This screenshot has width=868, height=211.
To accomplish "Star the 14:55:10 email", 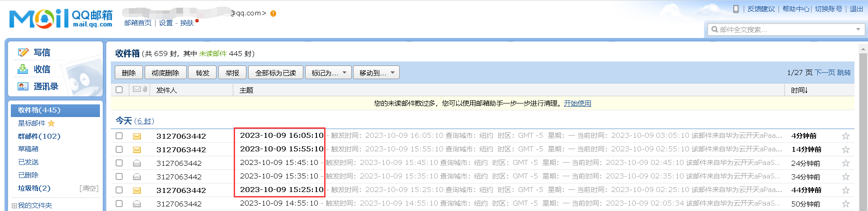I will coord(845,203).
